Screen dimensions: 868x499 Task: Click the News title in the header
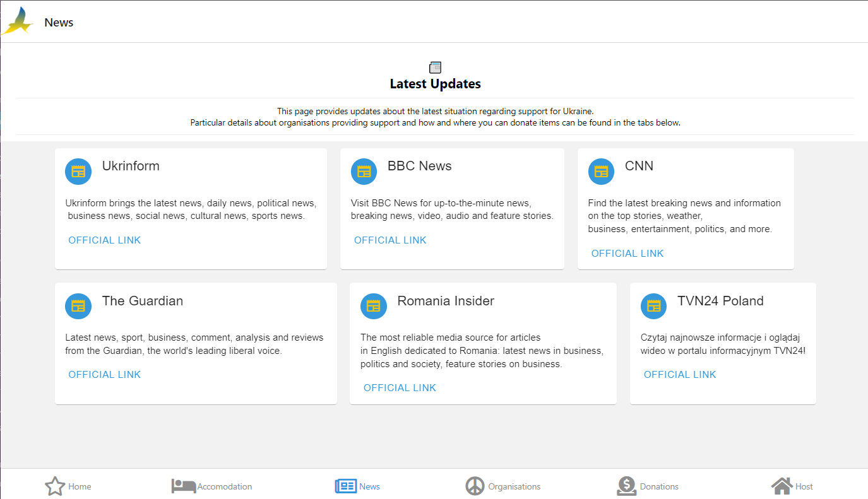click(x=59, y=23)
